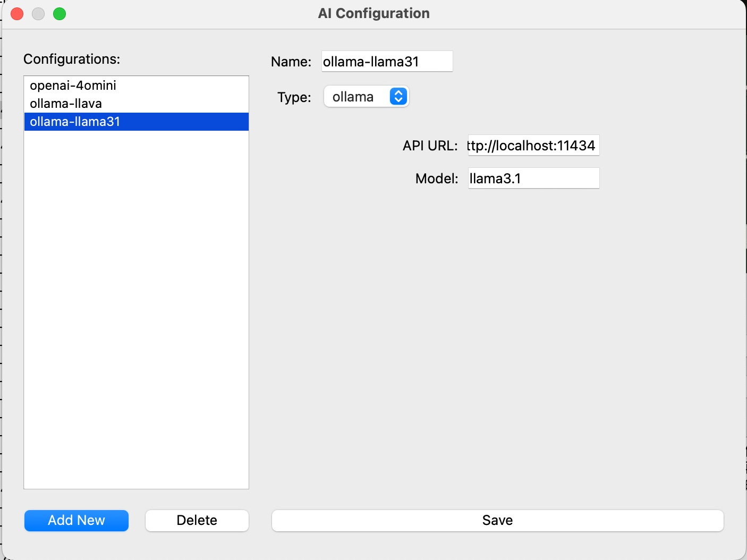
Task: Click the Model input field
Action: [533, 179]
